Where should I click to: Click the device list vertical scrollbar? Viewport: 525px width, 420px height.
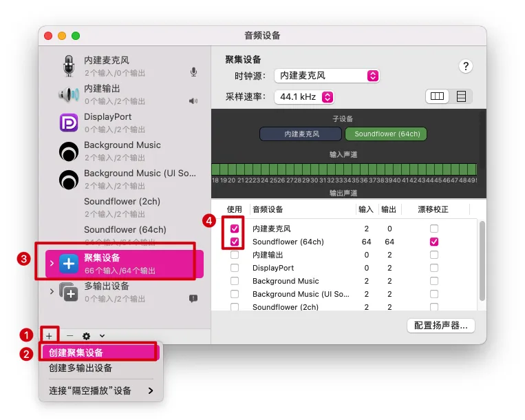[482, 261]
